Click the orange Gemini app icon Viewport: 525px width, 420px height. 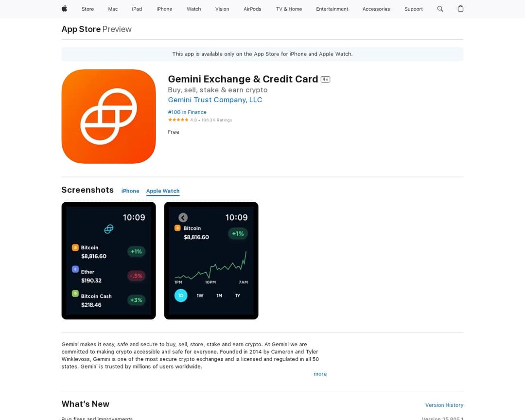pyautogui.click(x=108, y=117)
